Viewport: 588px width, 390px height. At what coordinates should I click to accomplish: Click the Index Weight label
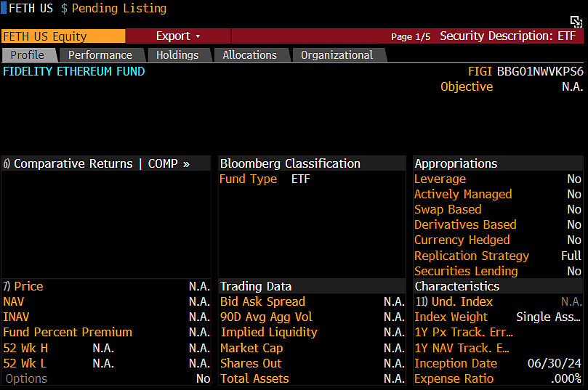(x=451, y=317)
